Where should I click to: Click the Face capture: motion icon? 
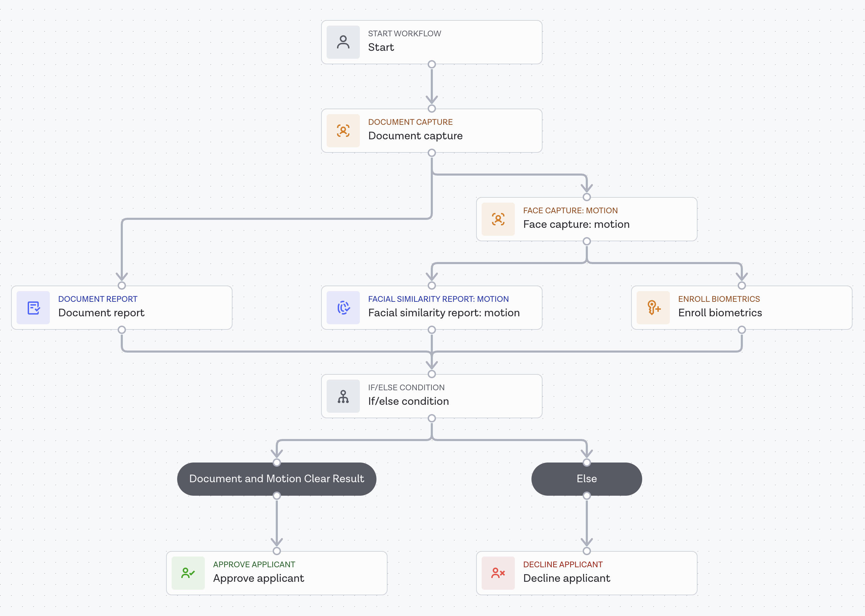point(498,219)
